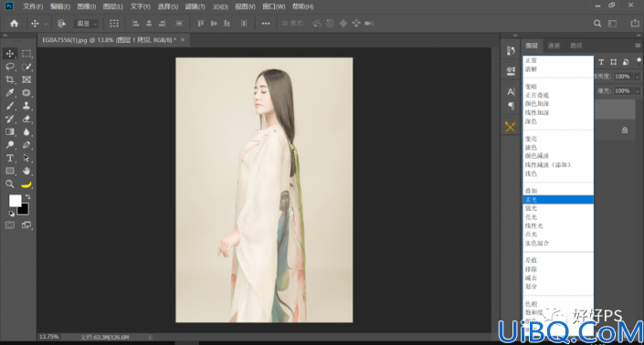Toggle the auto-select checkbox icon
Image resolution: width=644 pixels, height=345 pixels.
tap(61, 24)
